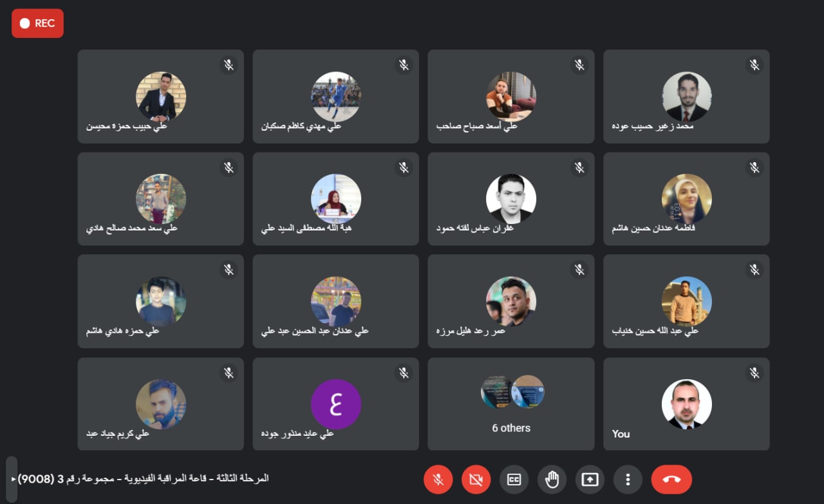
Task: Click mic-off icon on علي مهدي كاظم tile
Action: pyautogui.click(x=404, y=64)
